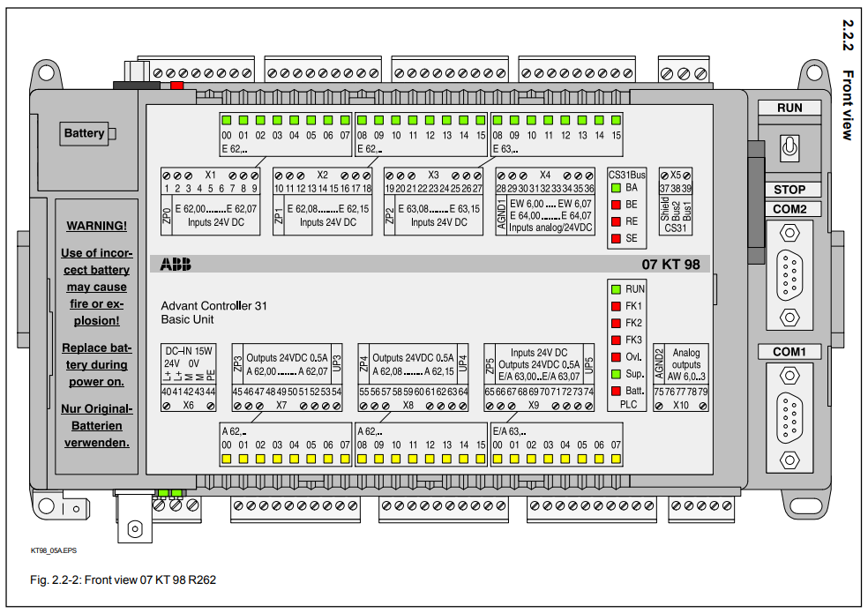Flip the RUN/STOP toggle switch
Viewport: 868px width, 613px height.
tap(789, 148)
